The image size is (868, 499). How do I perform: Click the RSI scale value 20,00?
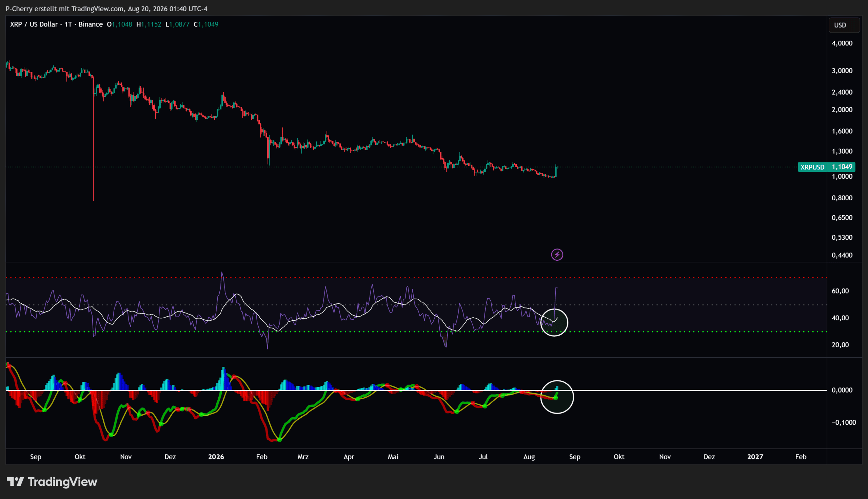pyautogui.click(x=840, y=345)
